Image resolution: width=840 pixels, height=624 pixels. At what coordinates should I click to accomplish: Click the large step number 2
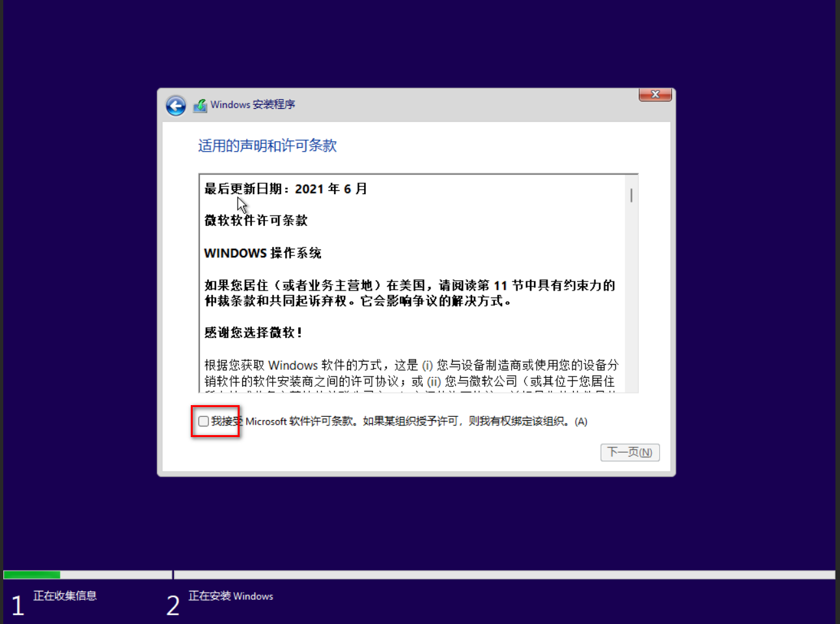pos(173,606)
